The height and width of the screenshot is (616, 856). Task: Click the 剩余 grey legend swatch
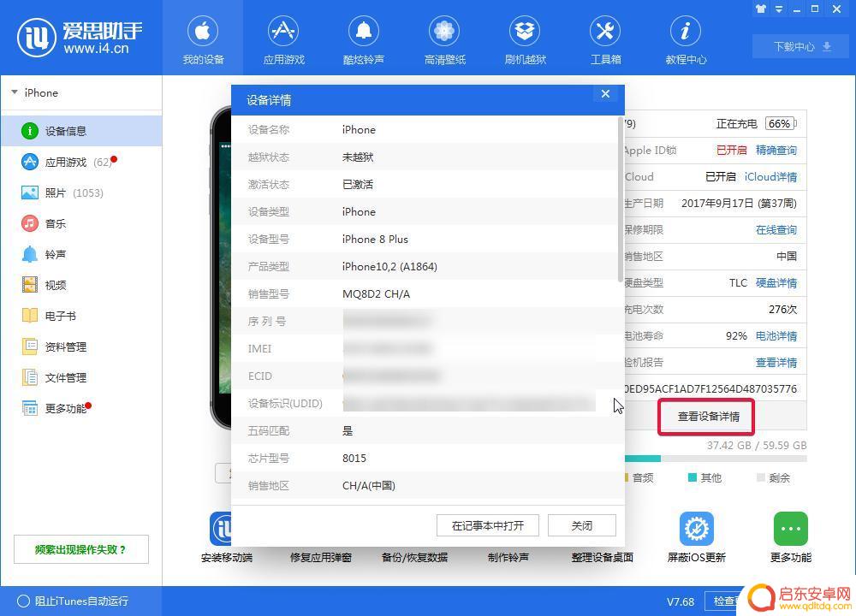click(760, 477)
